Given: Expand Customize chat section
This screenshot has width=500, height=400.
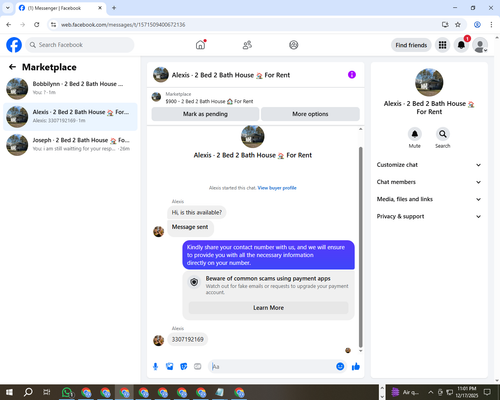Looking at the screenshot, I should pos(429,165).
